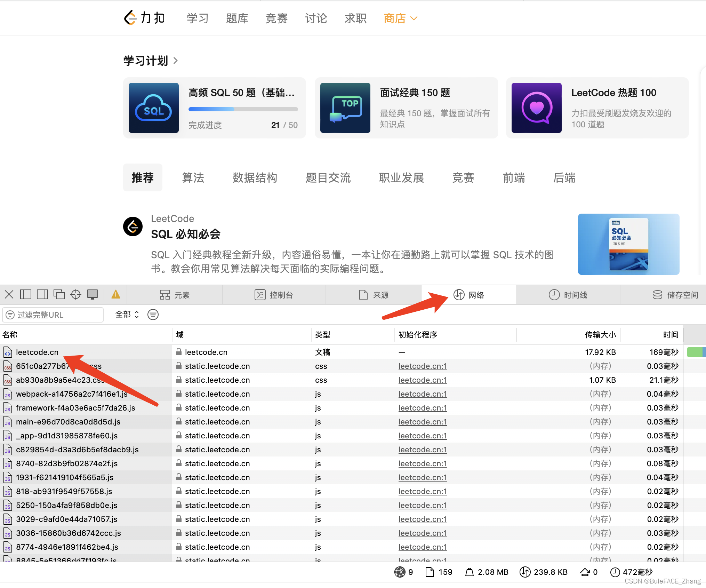Close the web inspector panel
This screenshot has width=706, height=588.
[9, 295]
